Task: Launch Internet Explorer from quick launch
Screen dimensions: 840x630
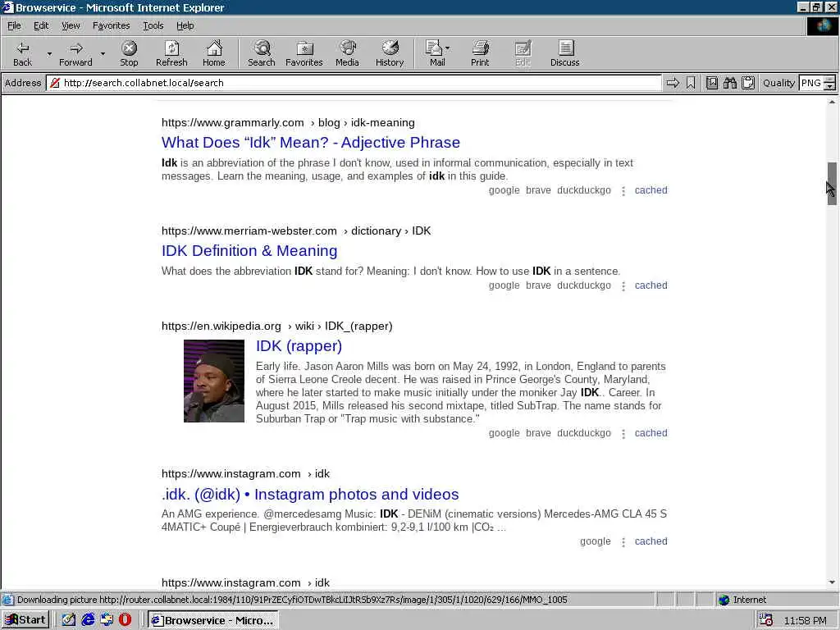Action: coord(88,620)
